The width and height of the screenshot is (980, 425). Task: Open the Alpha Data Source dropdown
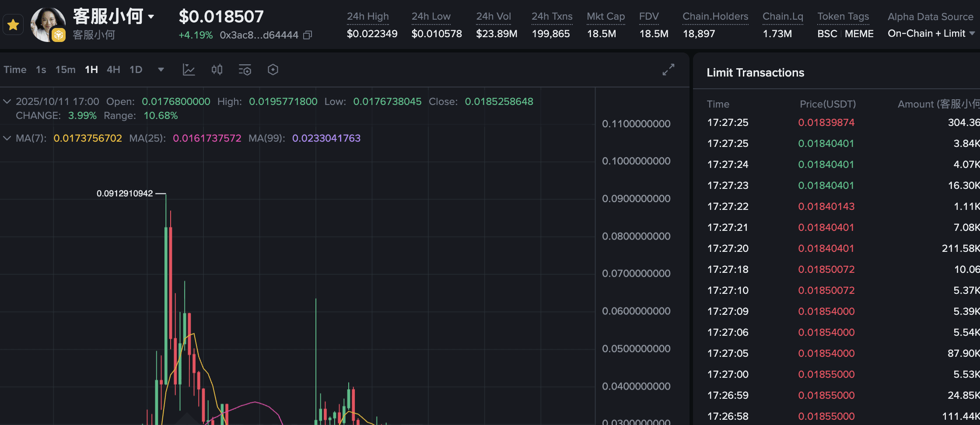[x=931, y=33]
